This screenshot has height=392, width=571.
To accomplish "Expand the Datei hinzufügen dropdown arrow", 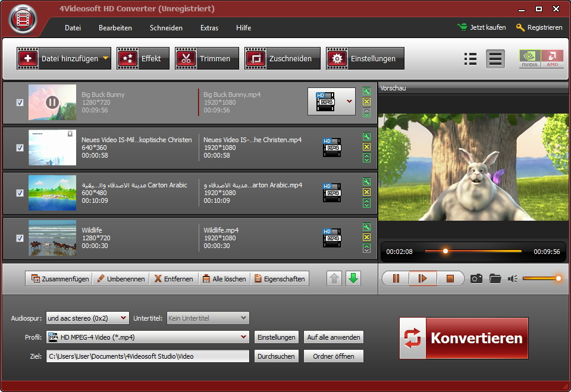I will point(106,58).
